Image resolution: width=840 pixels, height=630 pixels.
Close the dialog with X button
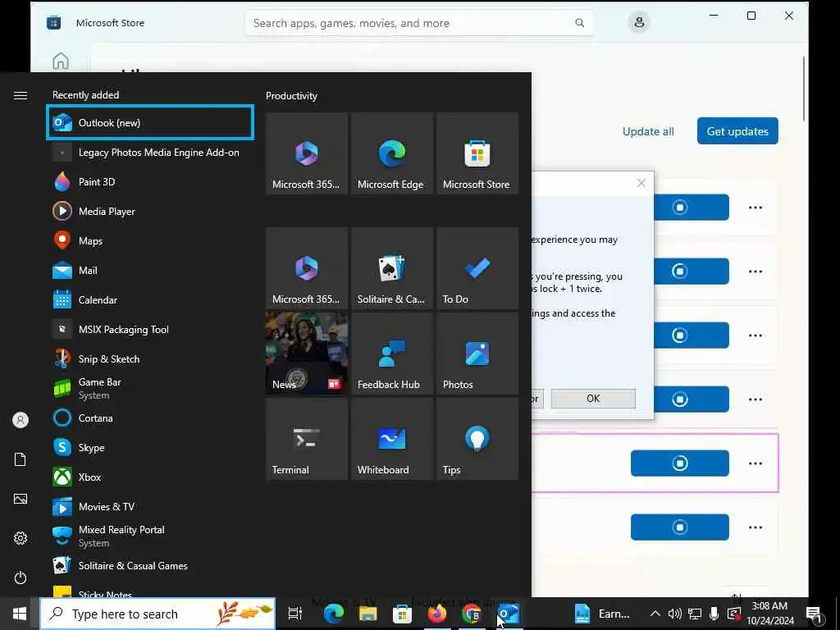tap(641, 183)
